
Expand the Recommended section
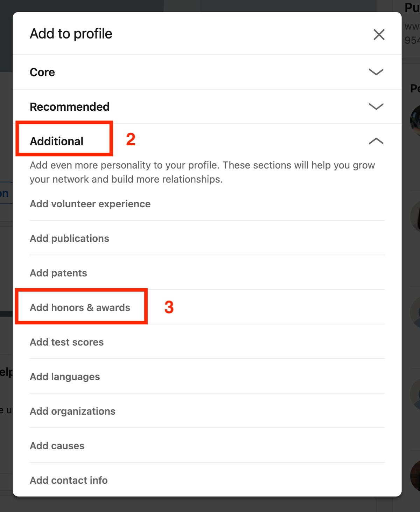tap(376, 107)
